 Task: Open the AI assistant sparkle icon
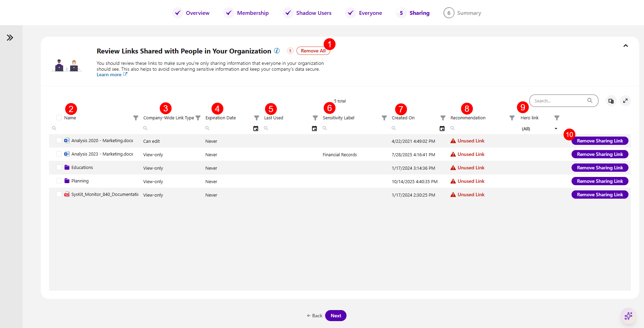pos(628,316)
